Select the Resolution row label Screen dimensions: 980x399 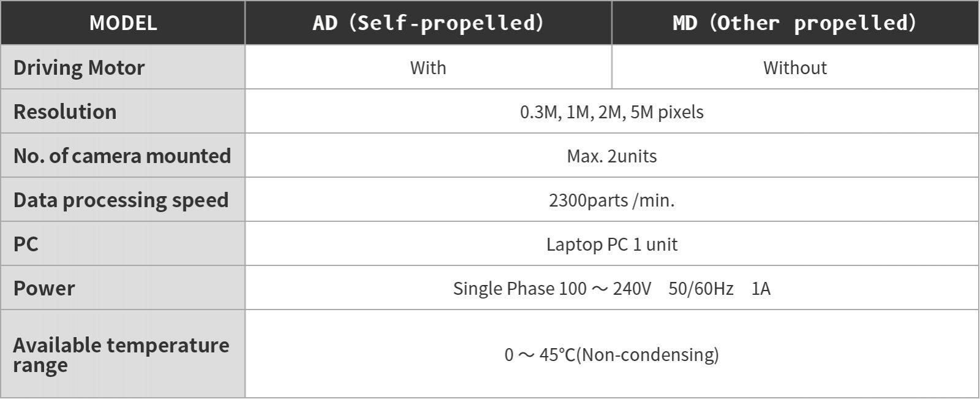point(65,112)
